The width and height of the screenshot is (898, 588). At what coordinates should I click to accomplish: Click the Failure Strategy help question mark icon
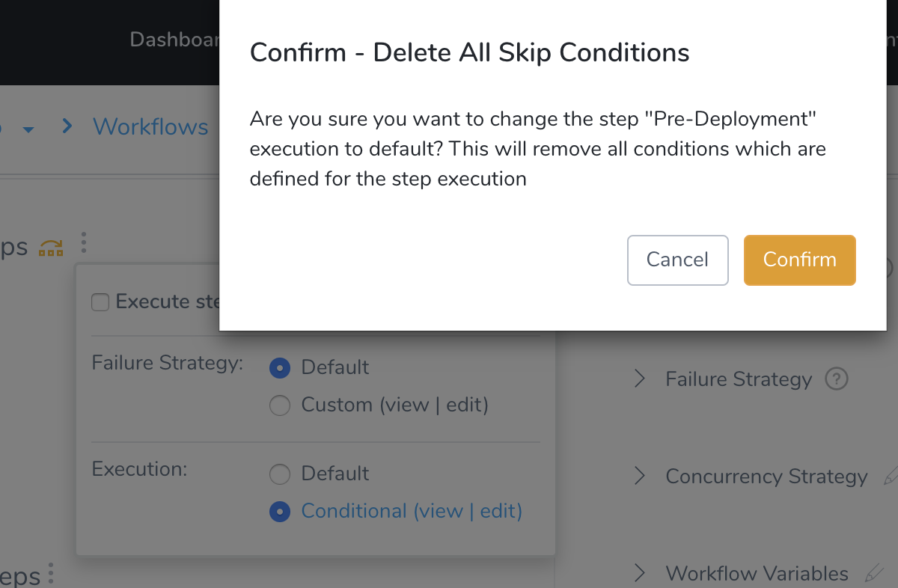(x=836, y=379)
